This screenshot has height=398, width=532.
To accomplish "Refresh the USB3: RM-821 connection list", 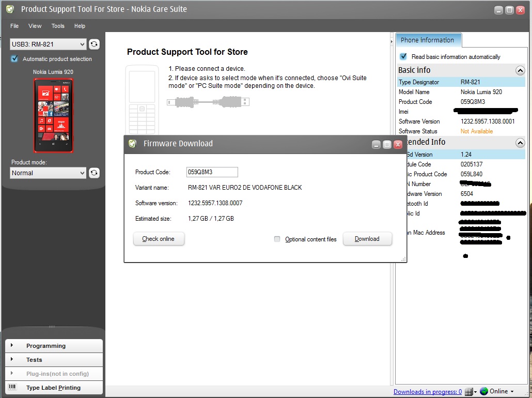I will tap(94, 44).
